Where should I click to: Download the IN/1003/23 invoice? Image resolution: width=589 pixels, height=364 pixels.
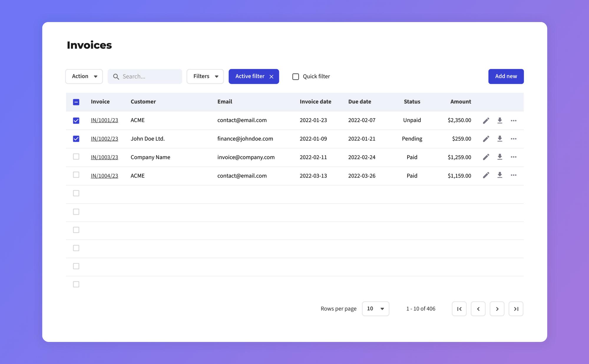point(500,157)
